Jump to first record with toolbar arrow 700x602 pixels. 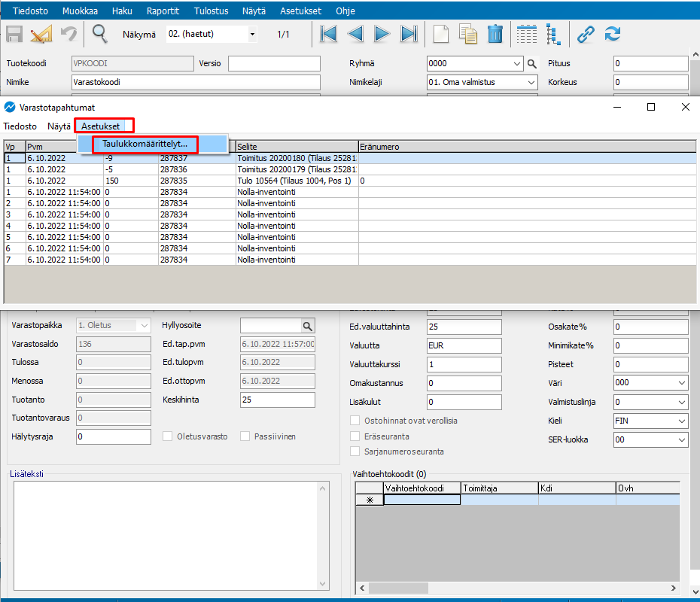click(328, 34)
